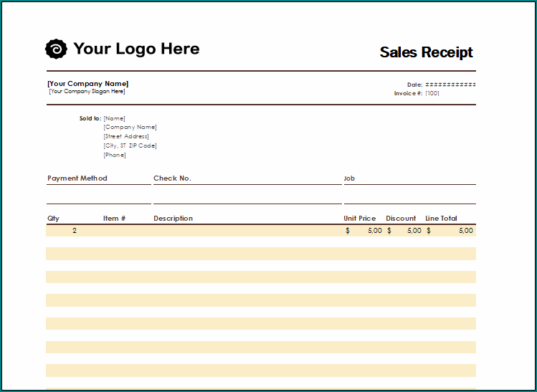Click the Invoice # value [100]
Screen dimensions: 537x392
[x=432, y=93]
